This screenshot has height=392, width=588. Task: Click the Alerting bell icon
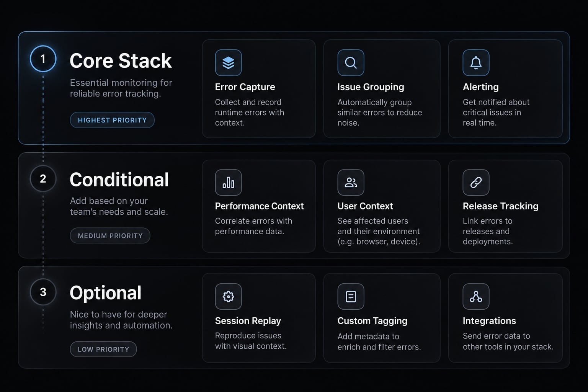click(x=476, y=62)
